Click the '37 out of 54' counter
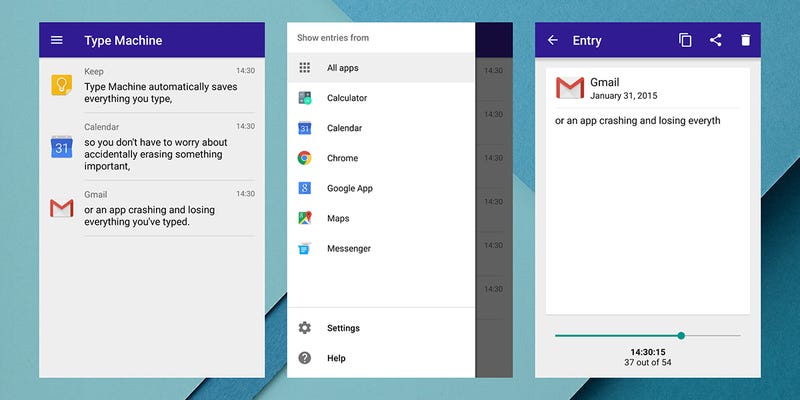 tap(647, 363)
